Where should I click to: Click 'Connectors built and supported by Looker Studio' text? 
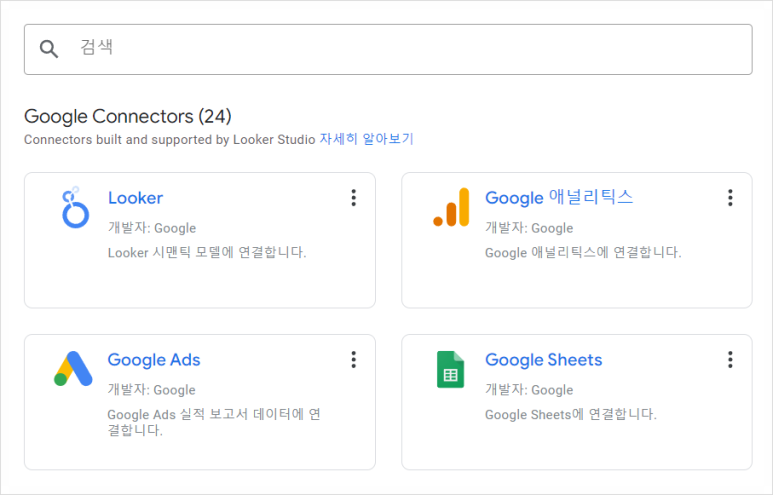point(170,140)
